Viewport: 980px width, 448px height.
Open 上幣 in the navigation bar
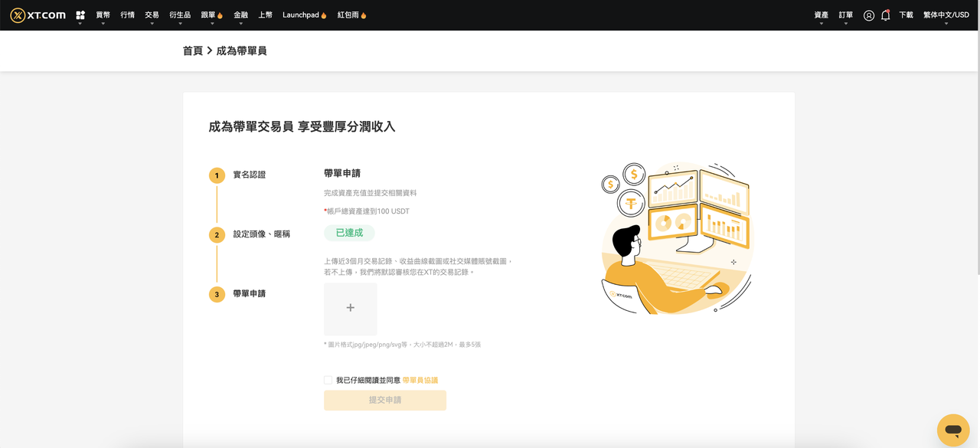pyautogui.click(x=265, y=15)
